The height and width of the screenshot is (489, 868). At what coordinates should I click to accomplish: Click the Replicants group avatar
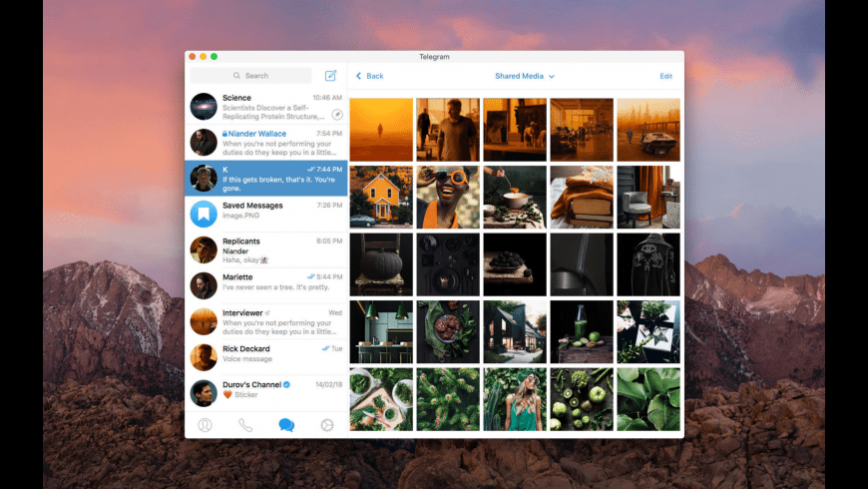pos(204,249)
